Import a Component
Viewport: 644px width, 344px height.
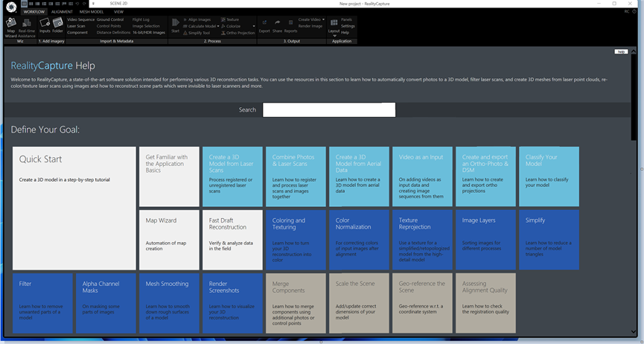[77, 33]
